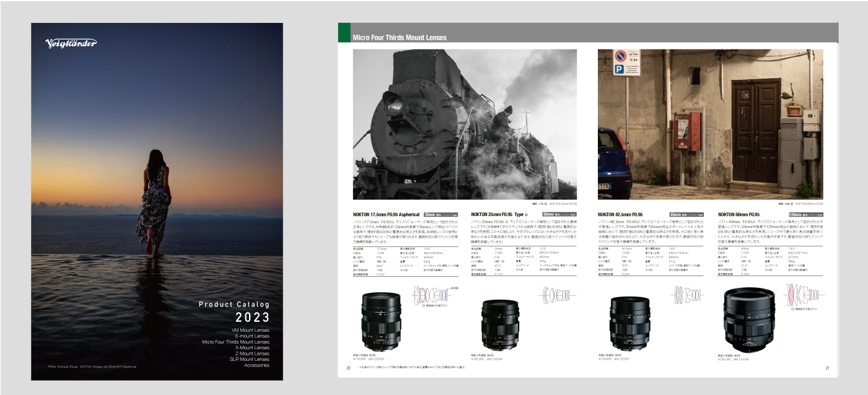This screenshot has width=868, height=395.
Task: Click the 50mm equivalent focal length badge
Action: (560, 214)
